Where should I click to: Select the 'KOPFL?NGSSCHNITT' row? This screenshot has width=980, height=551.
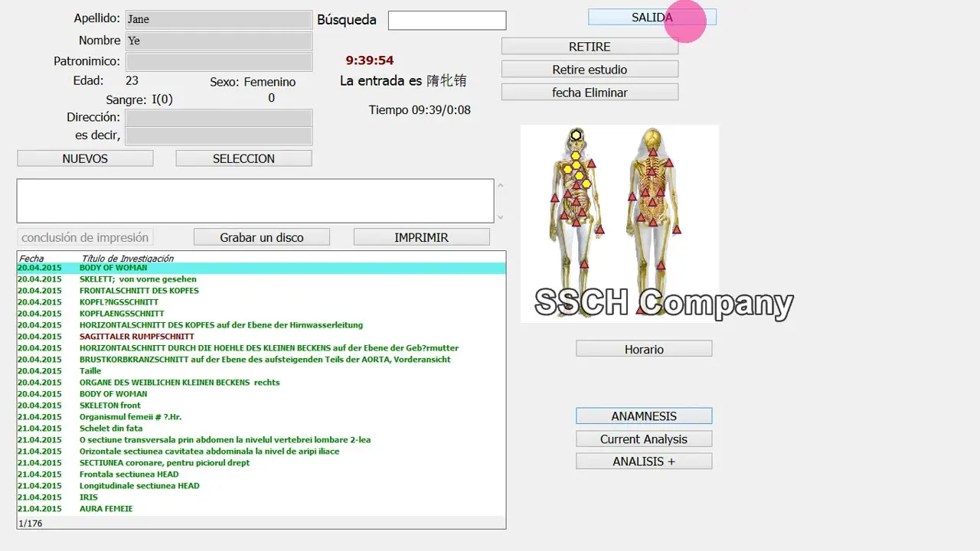[261, 302]
